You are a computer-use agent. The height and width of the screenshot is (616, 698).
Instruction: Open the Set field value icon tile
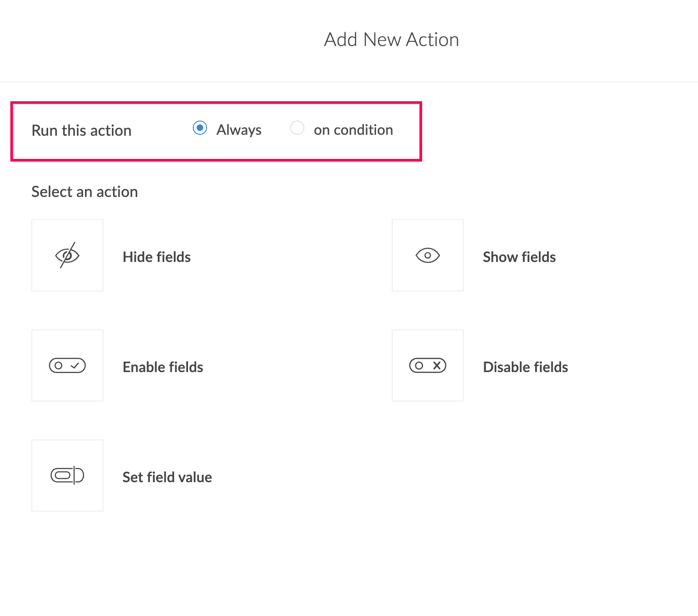tap(67, 476)
